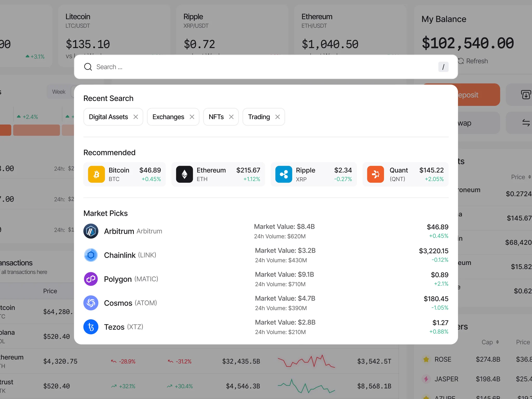Click the green sparkline chart in last row
The image size is (532, 399).
point(306,386)
